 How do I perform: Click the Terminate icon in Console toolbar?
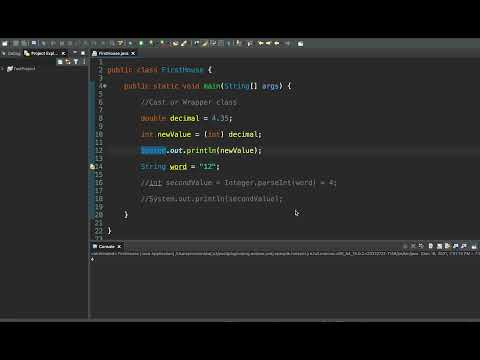pos(405,246)
